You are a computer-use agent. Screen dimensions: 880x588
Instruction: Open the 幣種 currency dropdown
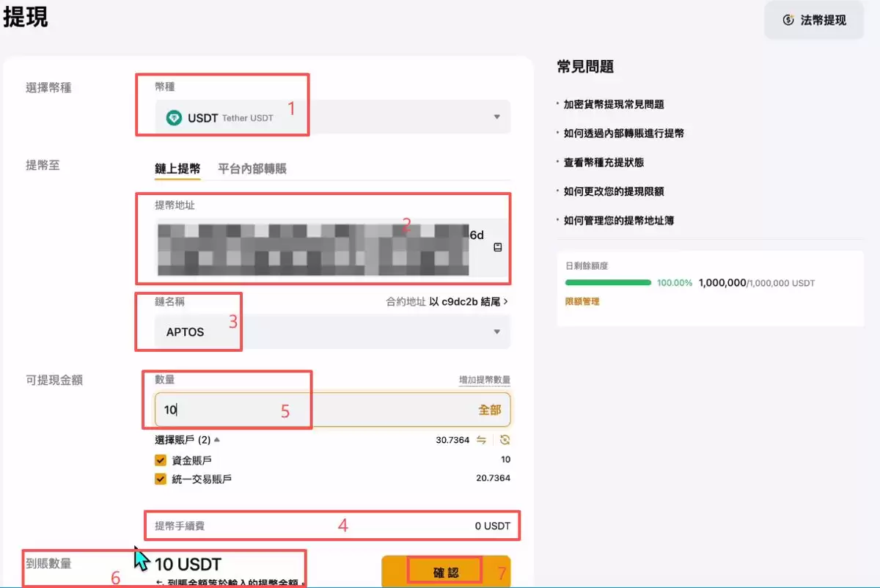(499, 117)
